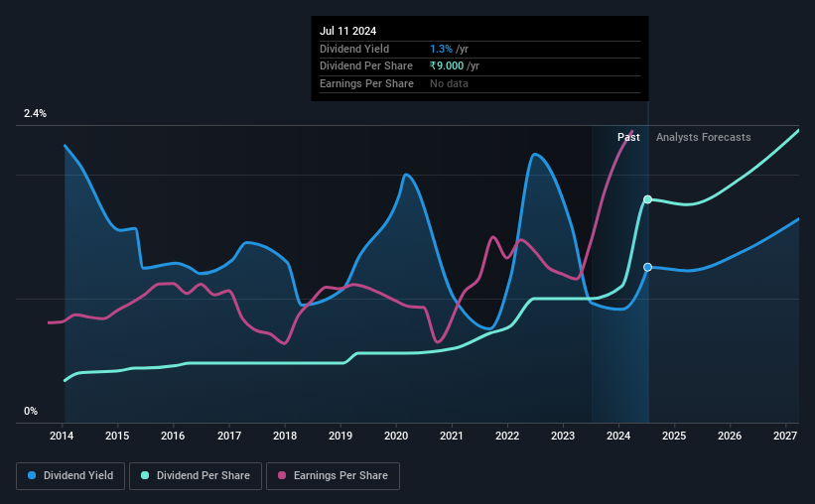Click the 2023 x-axis label

(563, 436)
